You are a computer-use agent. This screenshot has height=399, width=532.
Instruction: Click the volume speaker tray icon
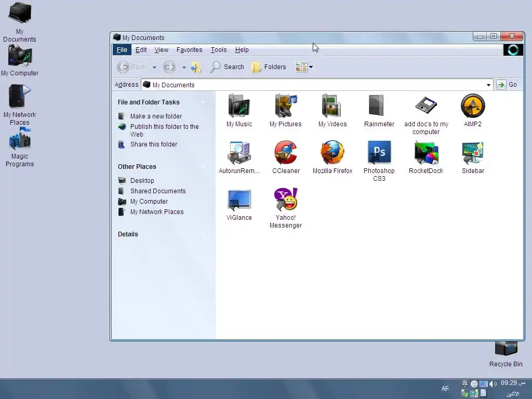(493, 384)
